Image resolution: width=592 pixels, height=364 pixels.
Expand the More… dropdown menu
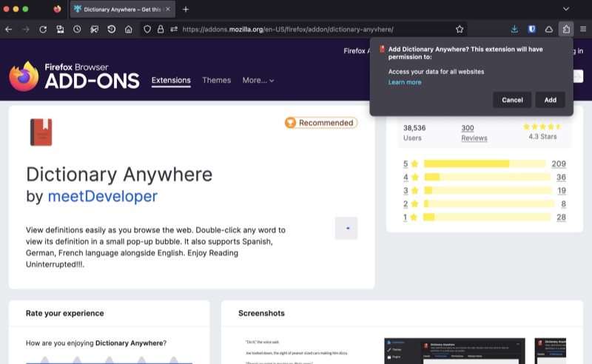click(258, 80)
